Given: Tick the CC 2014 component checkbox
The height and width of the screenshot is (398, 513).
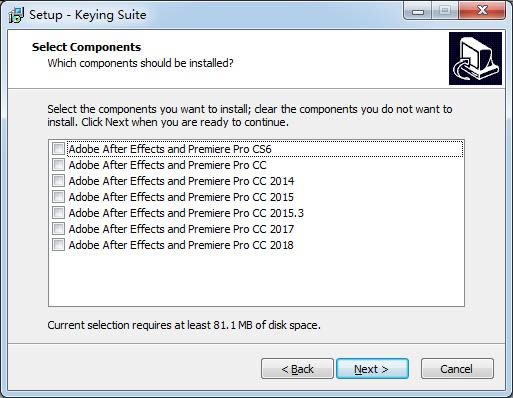Looking at the screenshot, I should pyautogui.click(x=58, y=180).
